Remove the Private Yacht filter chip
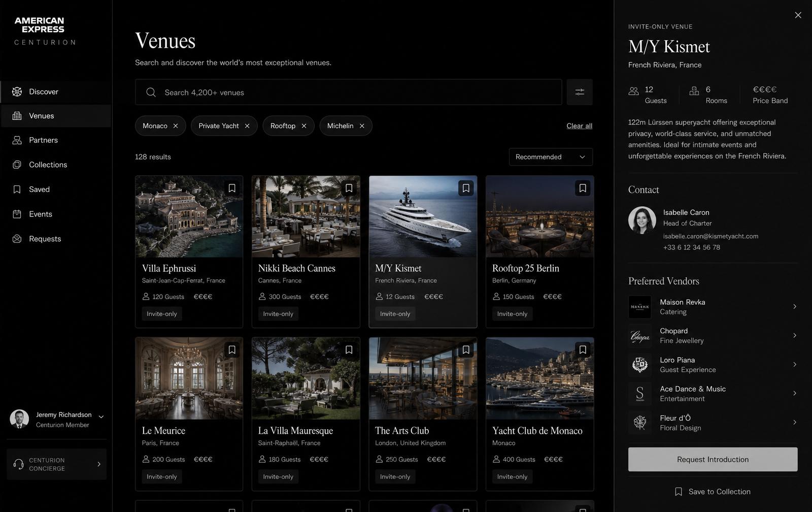This screenshot has height=512, width=812. pos(247,126)
